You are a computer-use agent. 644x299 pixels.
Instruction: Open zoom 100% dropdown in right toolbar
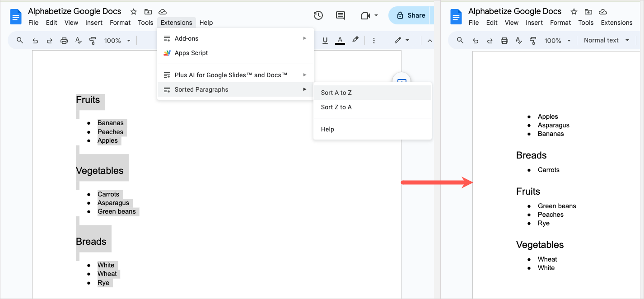click(557, 41)
